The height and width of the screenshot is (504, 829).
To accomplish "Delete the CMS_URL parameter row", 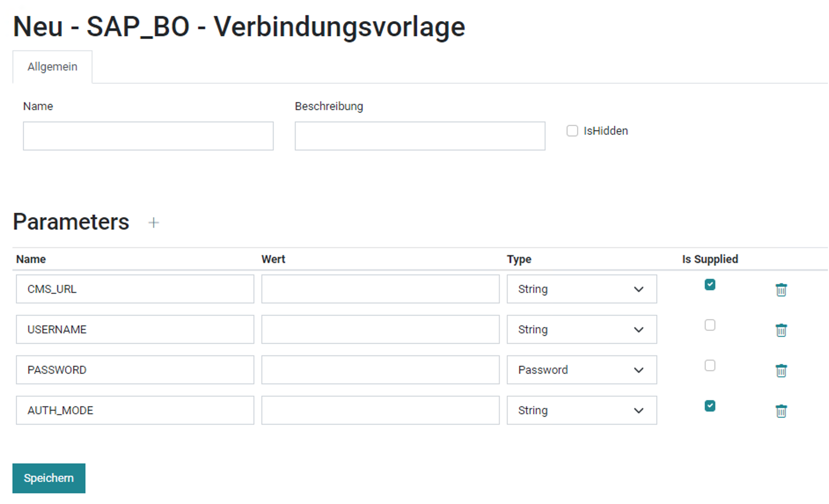I will coord(781,290).
